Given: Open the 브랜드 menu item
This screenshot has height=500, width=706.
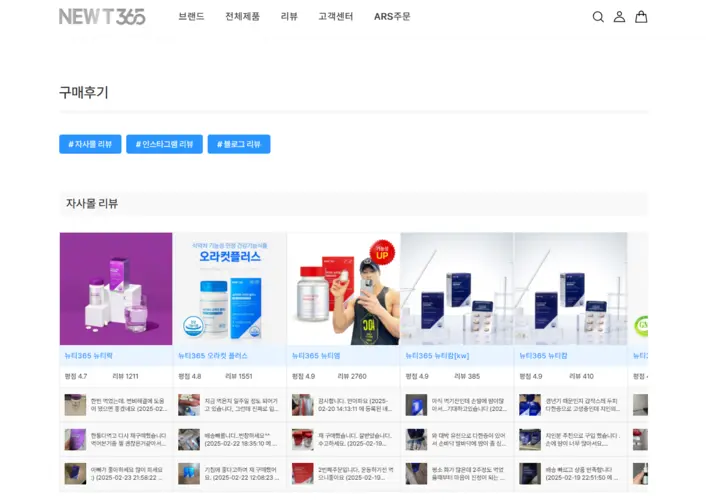Looking at the screenshot, I should tap(191, 17).
